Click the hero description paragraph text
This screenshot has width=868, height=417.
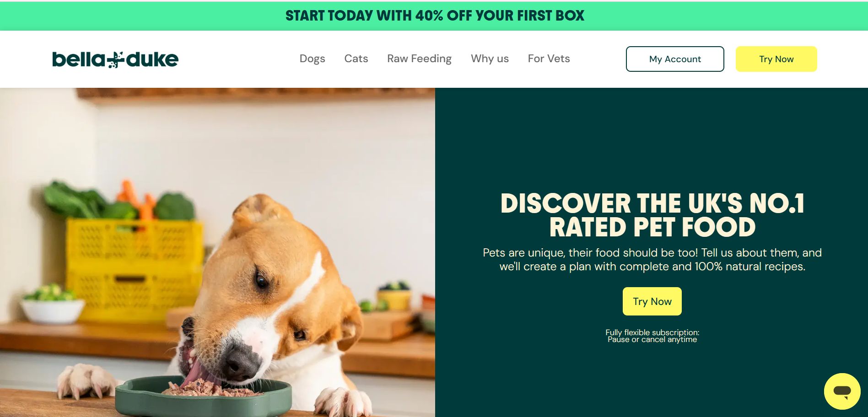(x=652, y=260)
